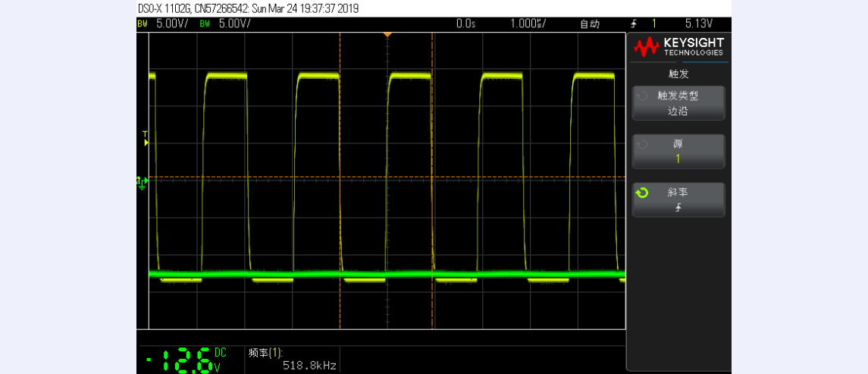This screenshot has height=374, width=868.
Task: Click channel 2 scale 5.00V/ in green
Action: [235, 24]
